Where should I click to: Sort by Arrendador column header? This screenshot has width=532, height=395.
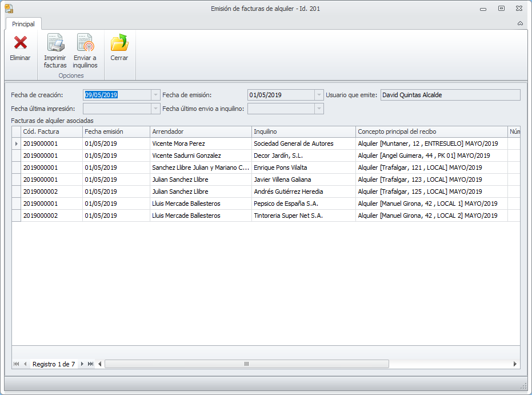(x=200, y=131)
